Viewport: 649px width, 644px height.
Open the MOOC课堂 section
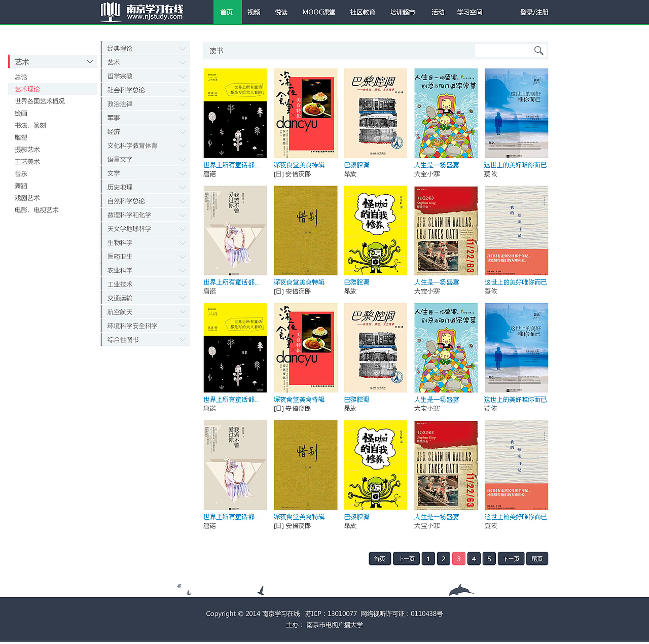pyautogui.click(x=318, y=12)
